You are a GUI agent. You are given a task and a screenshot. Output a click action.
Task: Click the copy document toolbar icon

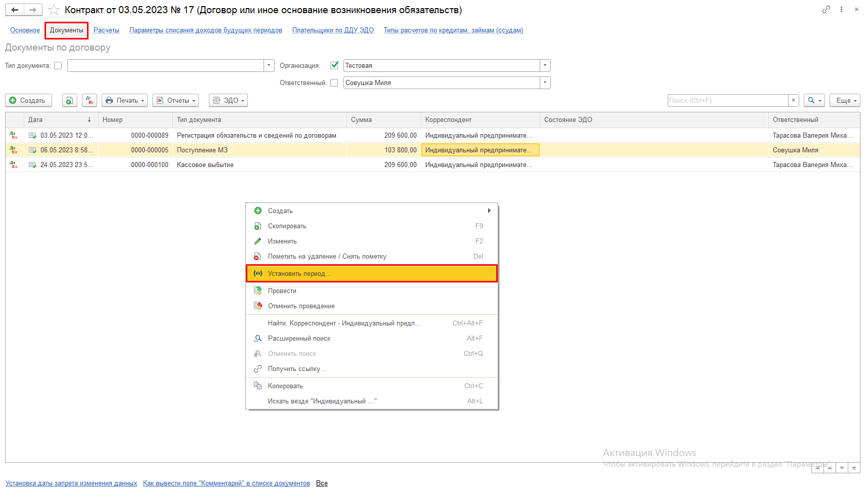click(70, 100)
